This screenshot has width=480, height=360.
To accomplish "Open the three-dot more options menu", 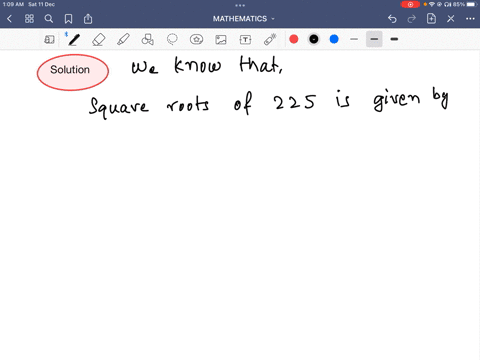I will pyautogui.click(x=470, y=19).
